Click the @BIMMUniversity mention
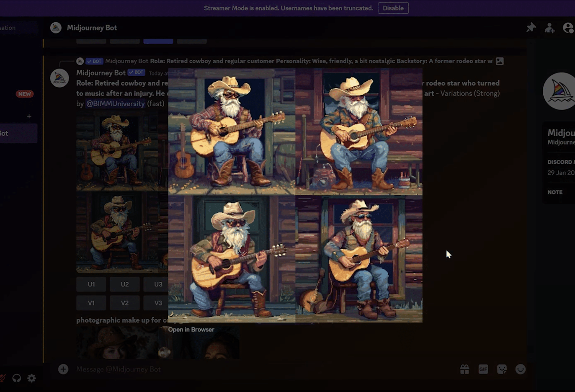Viewport: 575px width, 392px height. point(115,103)
